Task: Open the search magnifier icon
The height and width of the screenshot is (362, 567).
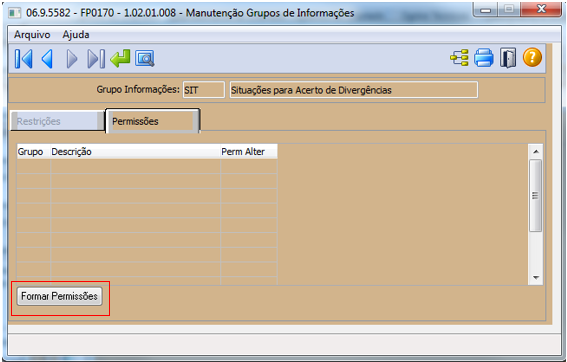Action: [x=145, y=58]
